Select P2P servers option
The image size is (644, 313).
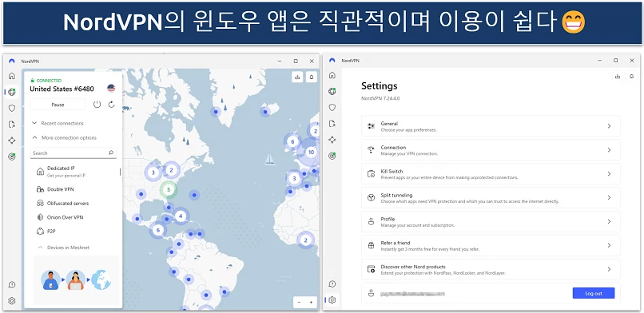pyautogui.click(x=46, y=231)
